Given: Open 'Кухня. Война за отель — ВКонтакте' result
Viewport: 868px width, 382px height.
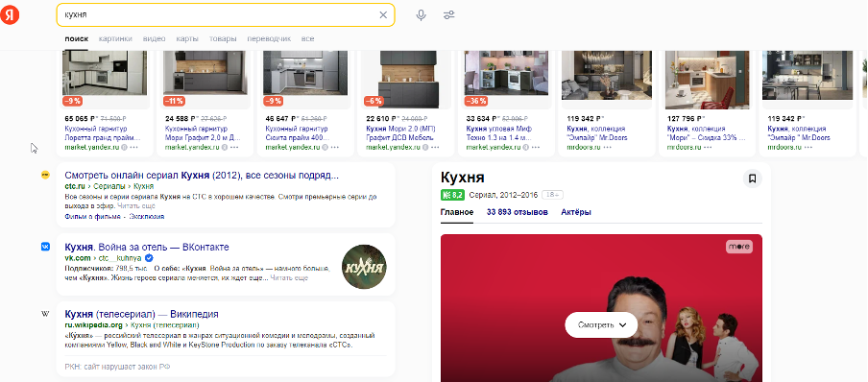Looking at the screenshot, I should 147,247.
